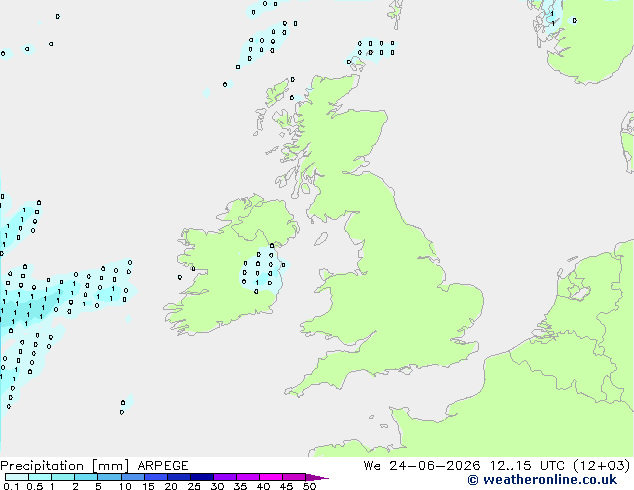Viewport: 634px width, 490px height.
Task: Click the '12..15 UTC' time range text
Action: coord(527,466)
